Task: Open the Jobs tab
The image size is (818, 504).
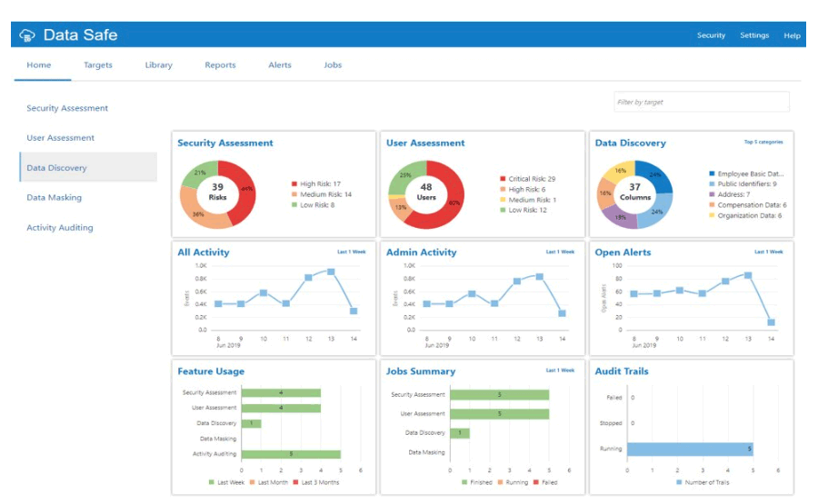Action: (333, 65)
